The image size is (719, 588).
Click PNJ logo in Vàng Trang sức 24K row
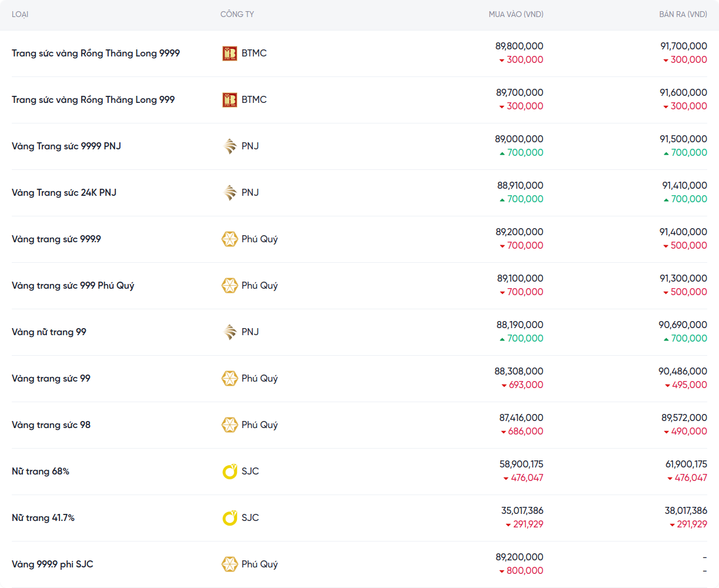coord(229,193)
